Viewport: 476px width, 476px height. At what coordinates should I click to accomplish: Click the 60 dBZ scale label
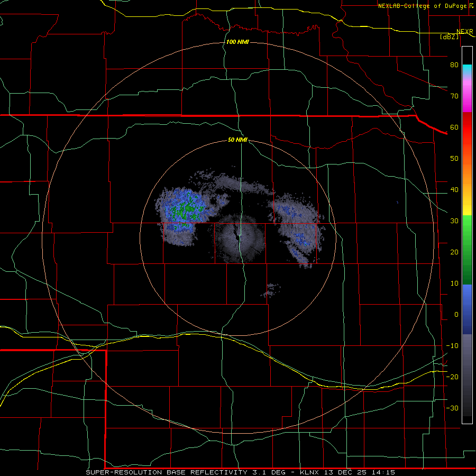454,127
